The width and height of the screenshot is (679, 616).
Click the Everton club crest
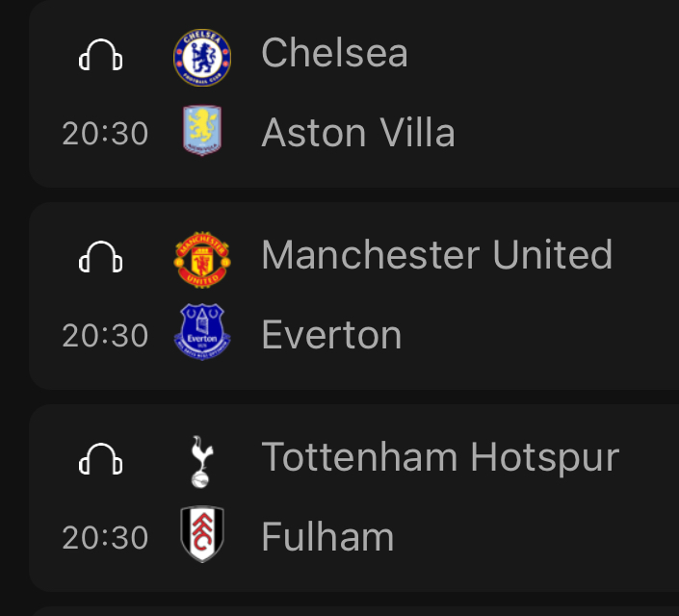(x=202, y=332)
